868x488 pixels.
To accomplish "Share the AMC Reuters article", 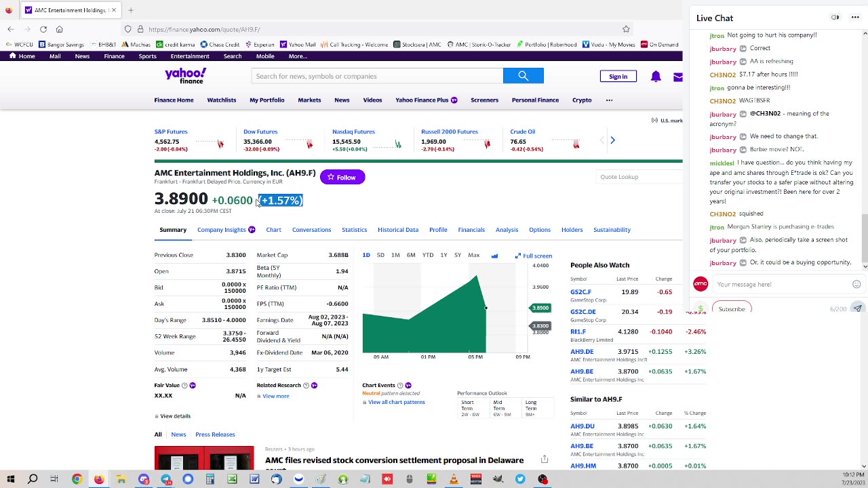I will coord(545,460).
